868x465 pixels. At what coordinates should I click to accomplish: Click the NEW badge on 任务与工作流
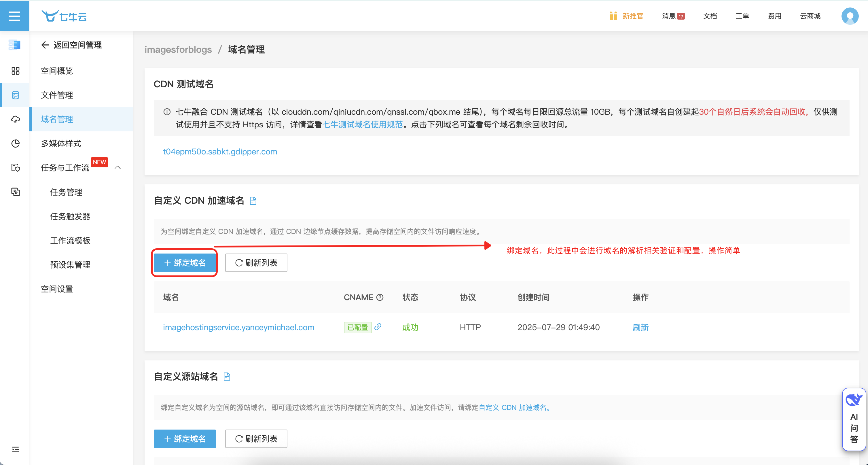(x=99, y=162)
